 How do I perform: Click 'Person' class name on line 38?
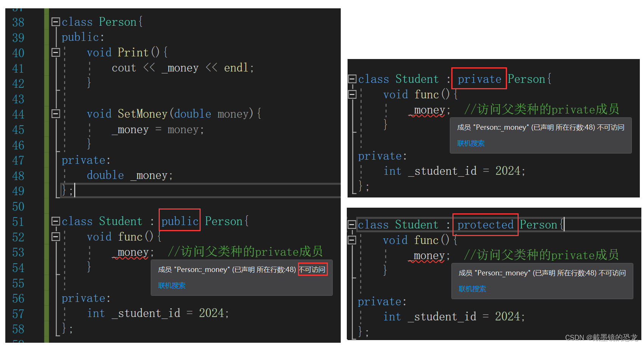[118, 22]
